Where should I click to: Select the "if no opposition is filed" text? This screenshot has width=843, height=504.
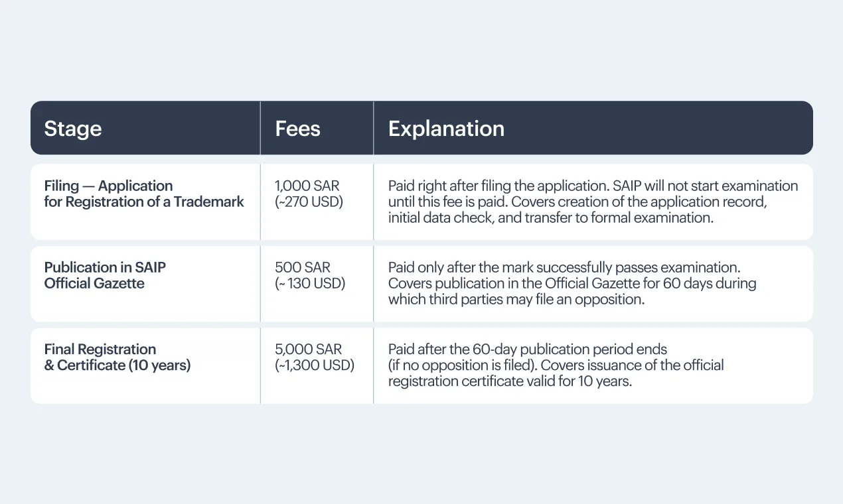point(461,365)
